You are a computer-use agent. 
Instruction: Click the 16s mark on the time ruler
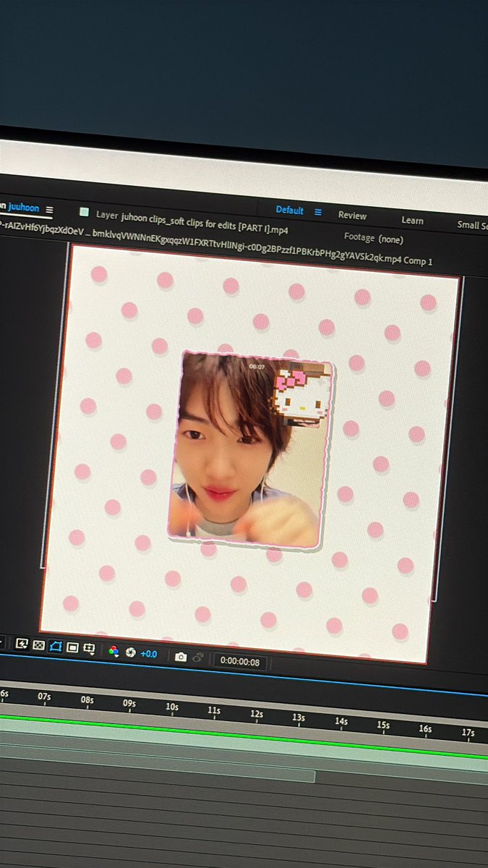(x=425, y=728)
